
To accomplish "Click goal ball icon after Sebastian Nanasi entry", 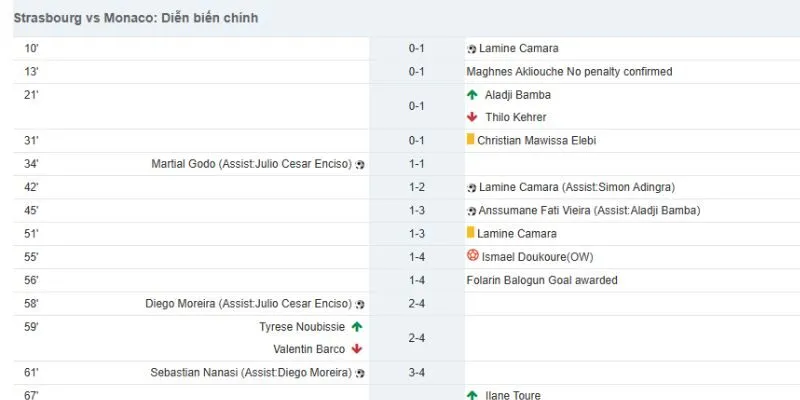I will [360, 373].
